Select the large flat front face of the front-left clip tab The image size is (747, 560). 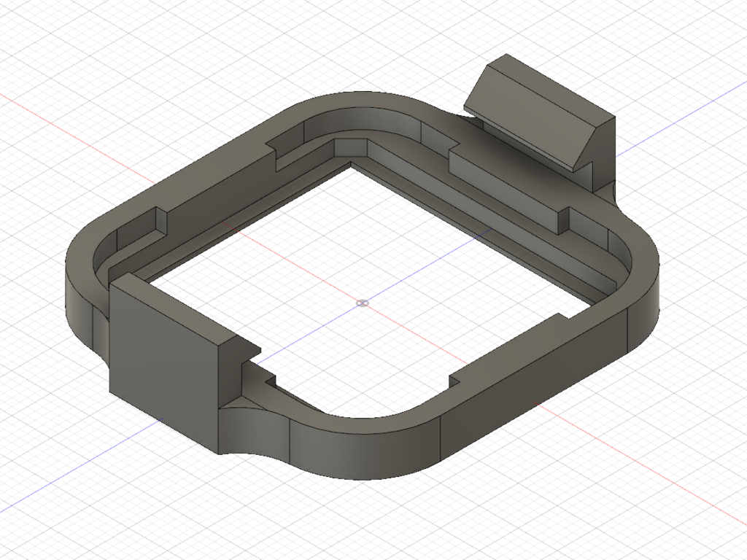coord(163,363)
